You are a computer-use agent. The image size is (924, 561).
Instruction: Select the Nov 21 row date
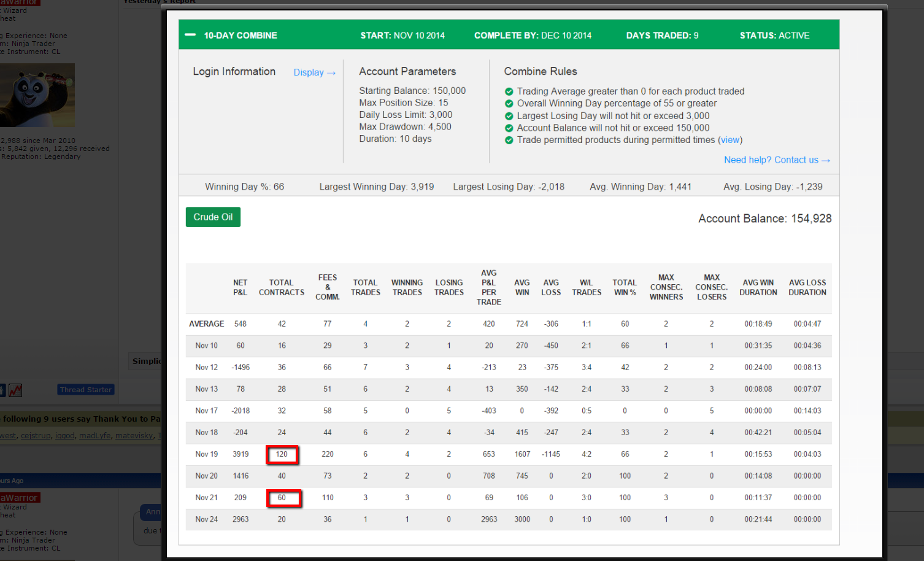[x=207, y=498]
